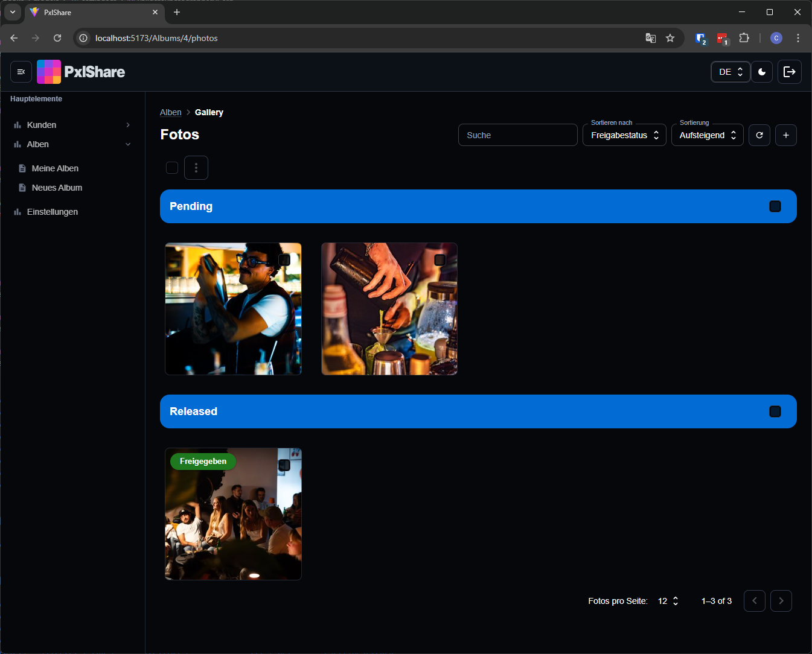Check the select-all checkbox above Pending
Viewport: 812px width, 654px height.
(172, 168)
